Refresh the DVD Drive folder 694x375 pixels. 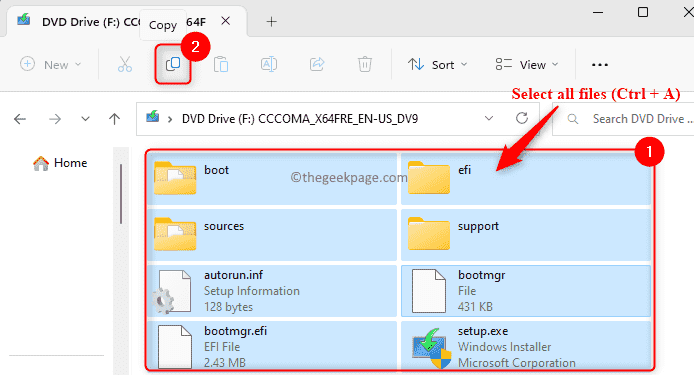522,118
